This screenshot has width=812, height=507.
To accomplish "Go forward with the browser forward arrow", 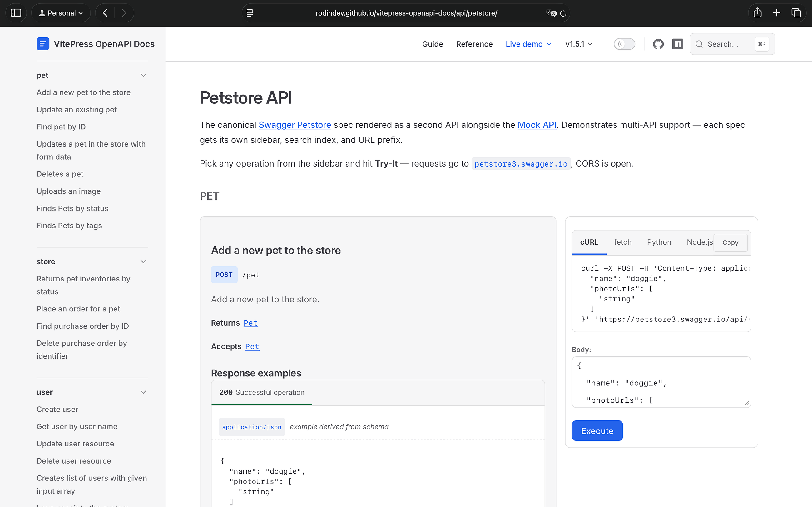I will 124,13.
